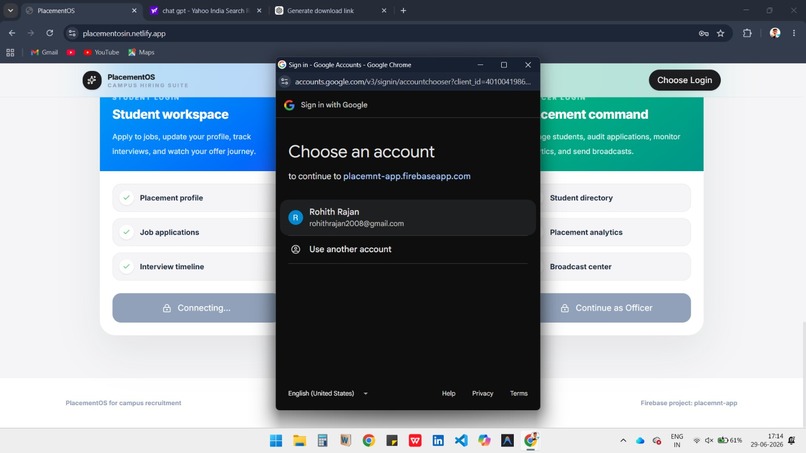Screen dimensions: 806x453
Task: Click the Choose Login button
Action: tap(684, 80)
